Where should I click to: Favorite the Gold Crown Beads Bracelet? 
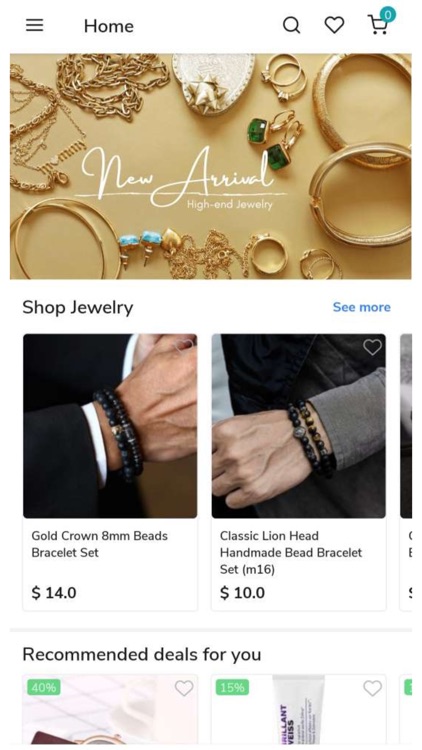click(184, 346)
